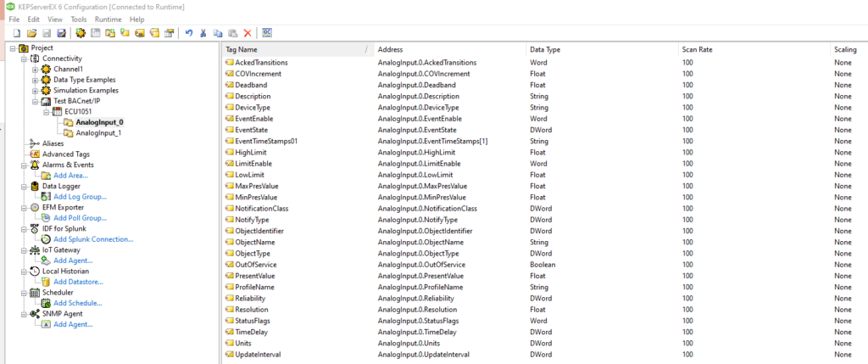Collapse the Alarms & Events node
868x364 pixels.
coord(24,165)
